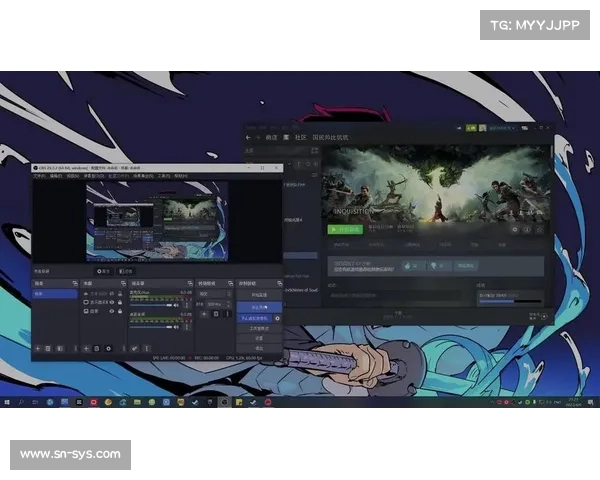600x480 pixels.
Task: Click green Play button in Steam
Action: [x=345, y=230]
